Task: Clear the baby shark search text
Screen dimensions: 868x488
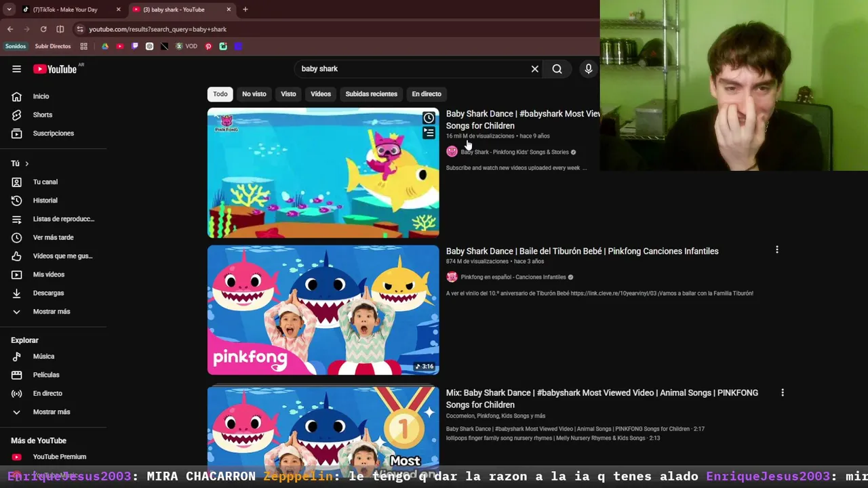Action: 535,68
